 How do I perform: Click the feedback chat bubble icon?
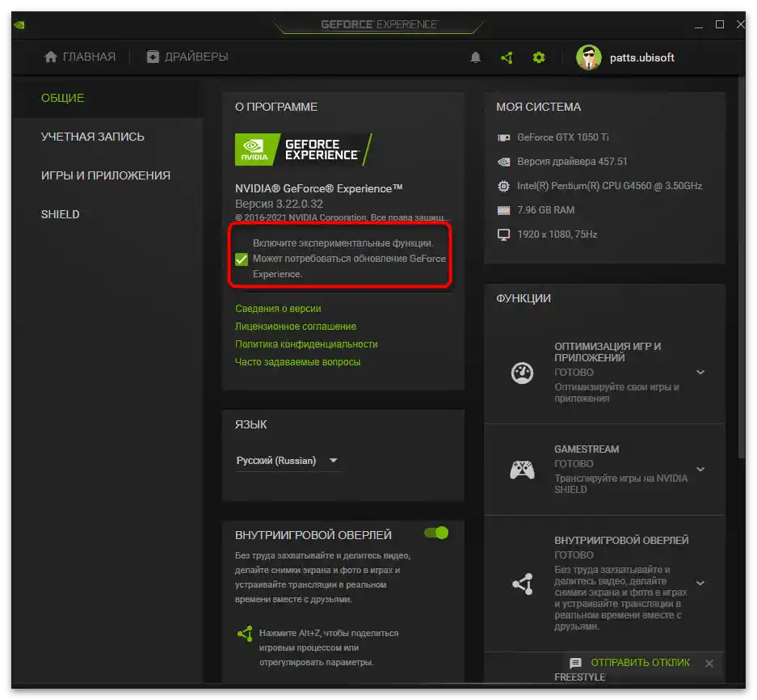tap(575, 663)
